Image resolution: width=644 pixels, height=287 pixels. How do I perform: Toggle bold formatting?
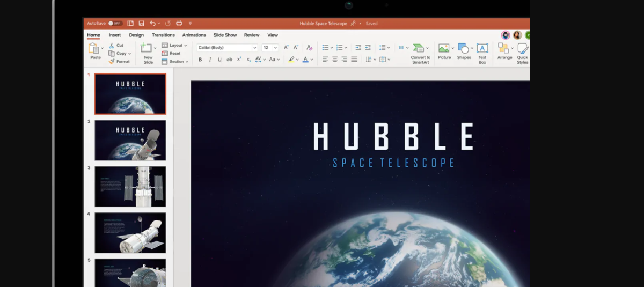click(x=200, y=60)
